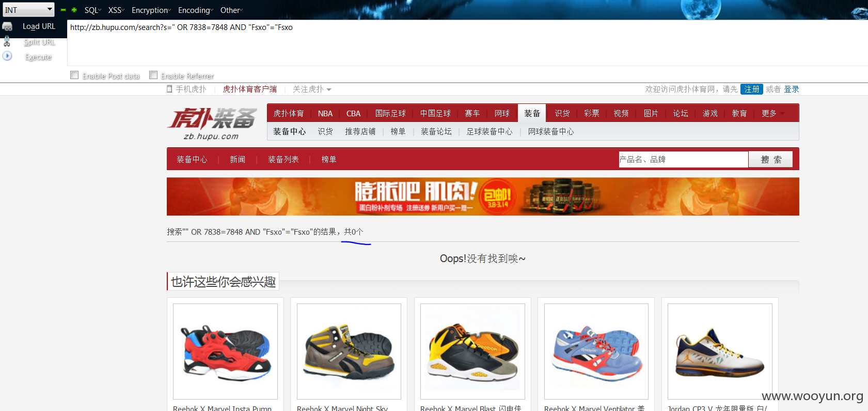Open the 网球 nav tab
The width and height of the screenshot is (868, 411).
pyautogui.click(x=502, y=113)
